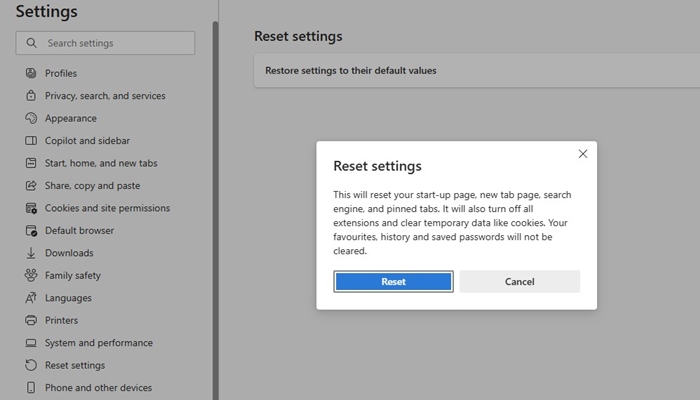
Task: Click the Printers icon in sidebar
Action: [31, 320]
